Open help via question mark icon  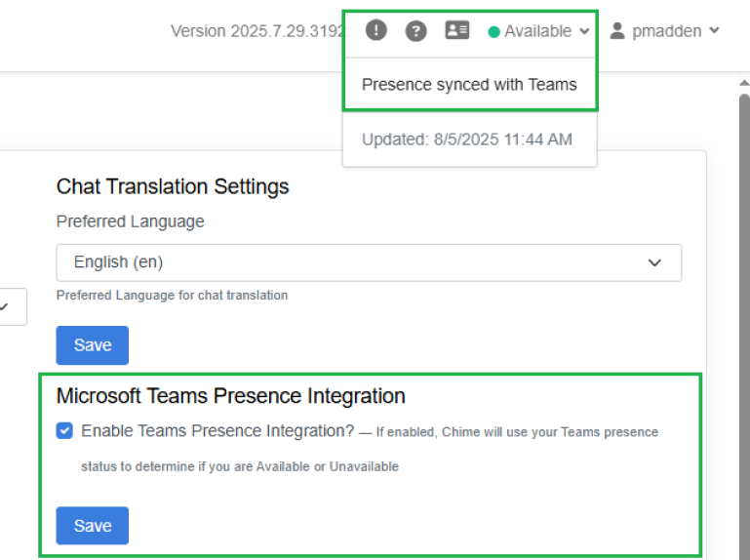(416, 30)
